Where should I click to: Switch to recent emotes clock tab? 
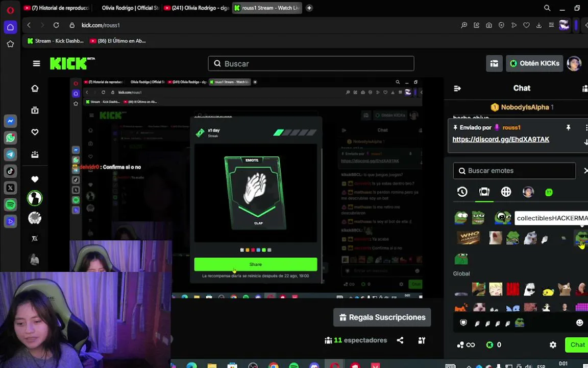(462, 192)
